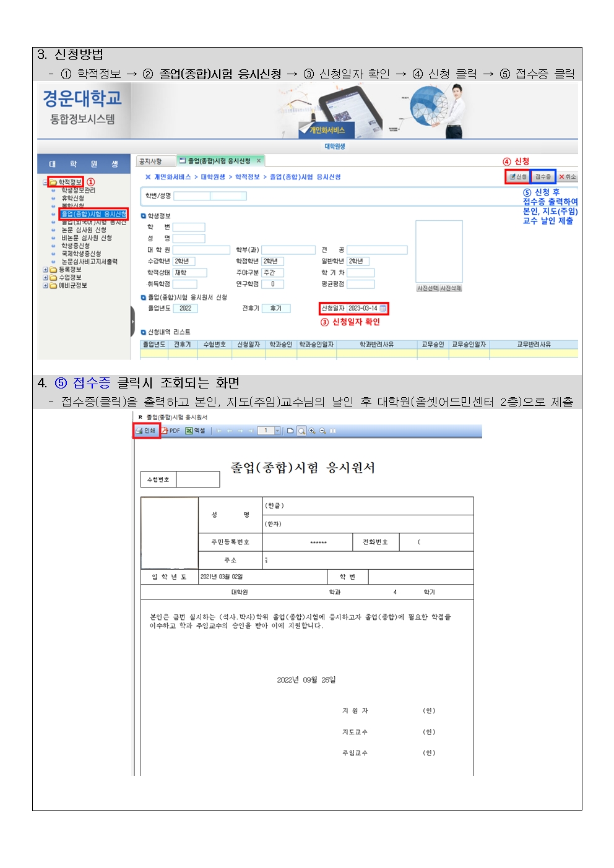Select the single page view icon
Image resolution: width=614 pixels, height=868 pixels.
click(290, 431)
